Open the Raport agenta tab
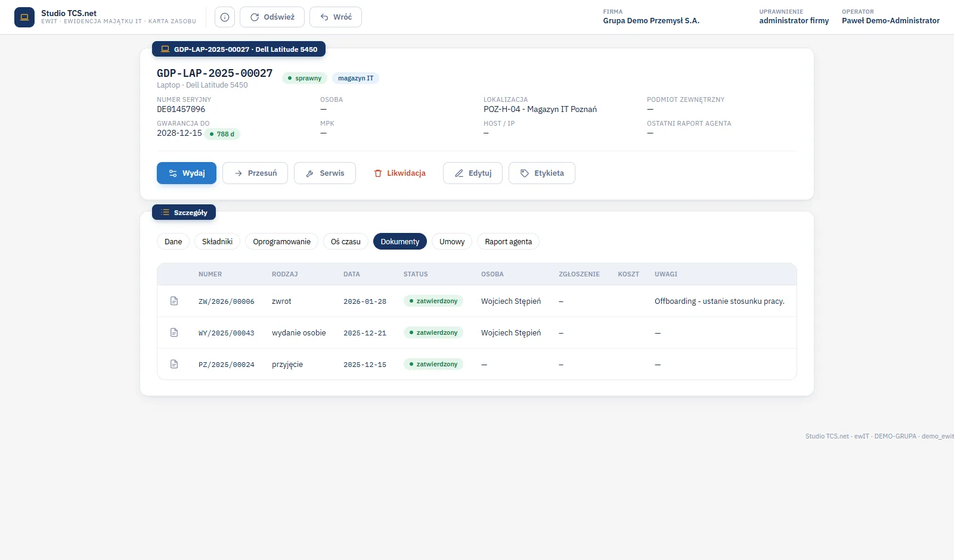The height and width of the screenshot is (560, 954). pyautogui.click(x=508, y=242)
